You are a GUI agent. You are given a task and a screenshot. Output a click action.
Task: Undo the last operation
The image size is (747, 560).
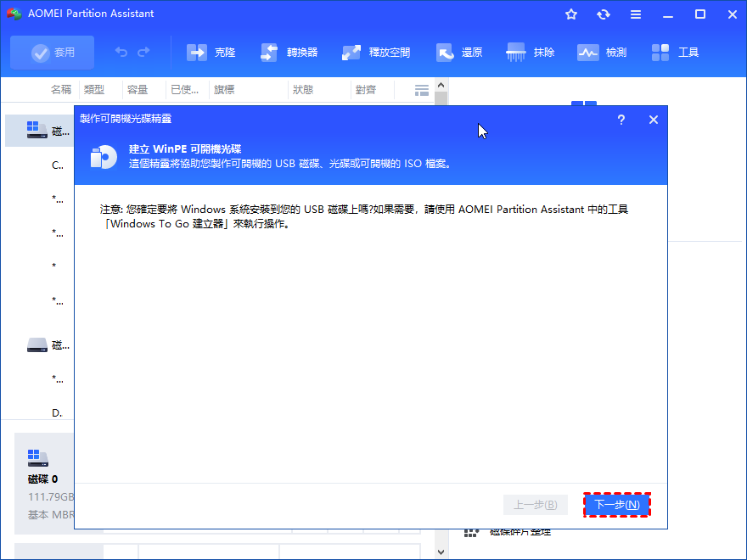(x=121, y=52)
